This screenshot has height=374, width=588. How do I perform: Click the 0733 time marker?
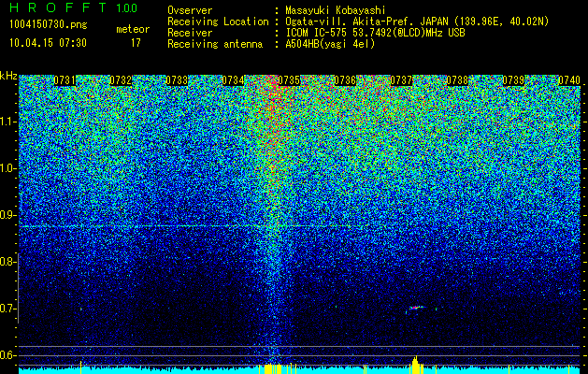tap(177, 80)
